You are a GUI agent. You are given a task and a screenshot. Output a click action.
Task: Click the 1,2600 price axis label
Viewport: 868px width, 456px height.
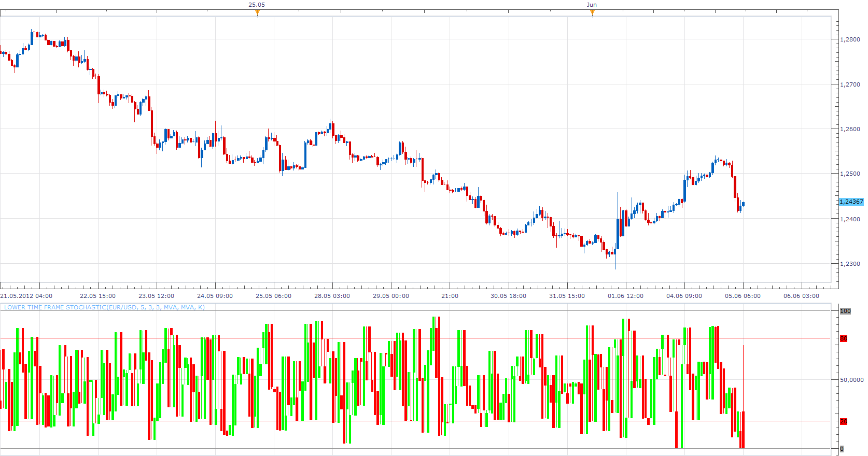[x=850, y=129]
